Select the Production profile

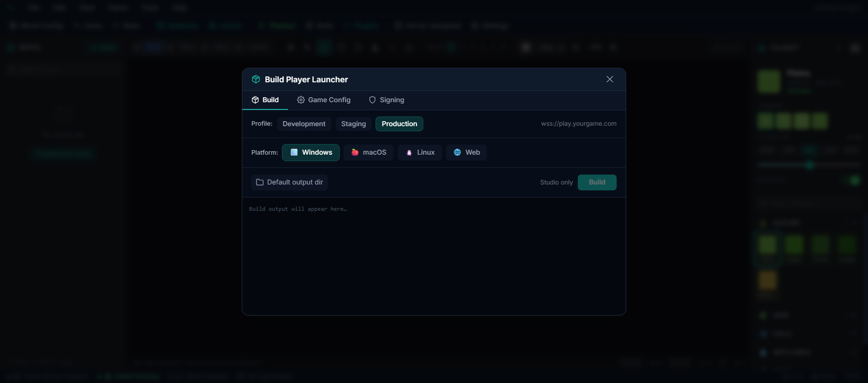399,124
